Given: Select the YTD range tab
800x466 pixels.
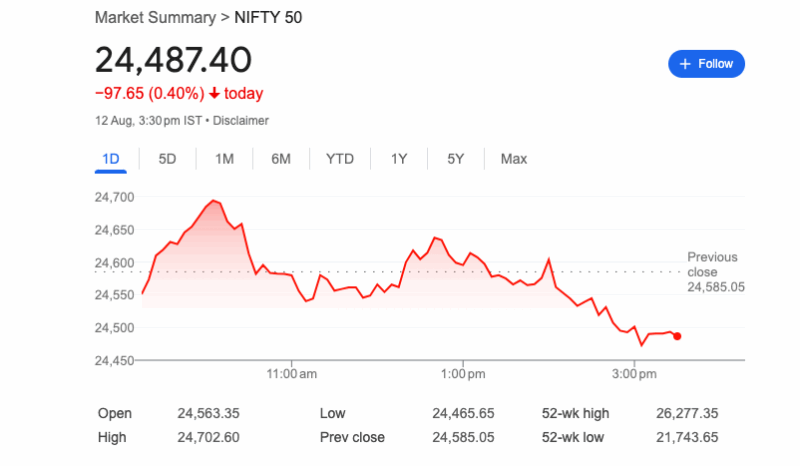Looking at the screenshot, I should point(340,159).
